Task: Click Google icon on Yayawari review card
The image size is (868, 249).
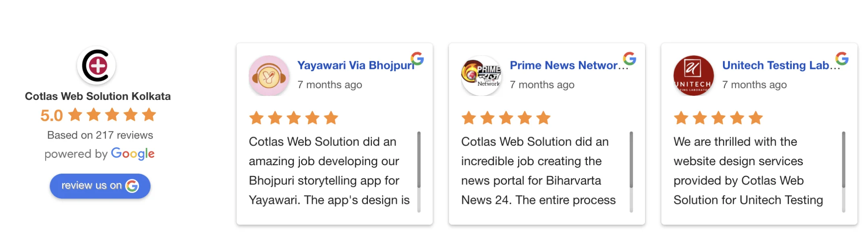Action: tap(417, 59)
